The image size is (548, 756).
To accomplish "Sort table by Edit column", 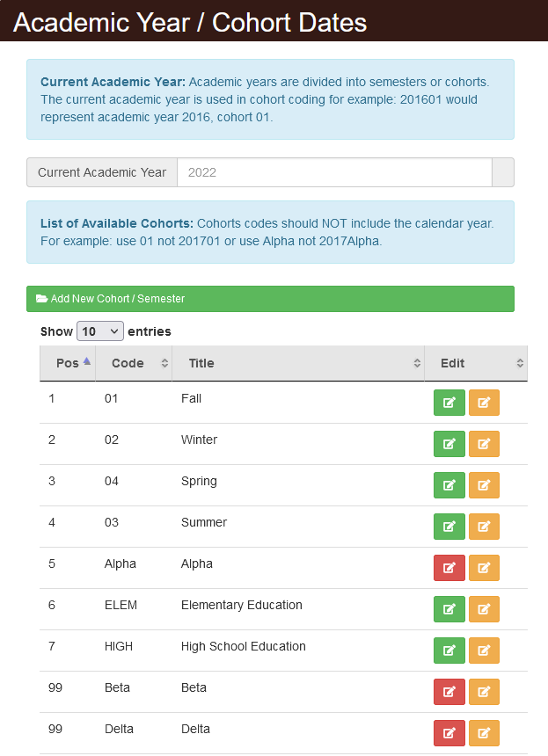I will tap(476, 363).
